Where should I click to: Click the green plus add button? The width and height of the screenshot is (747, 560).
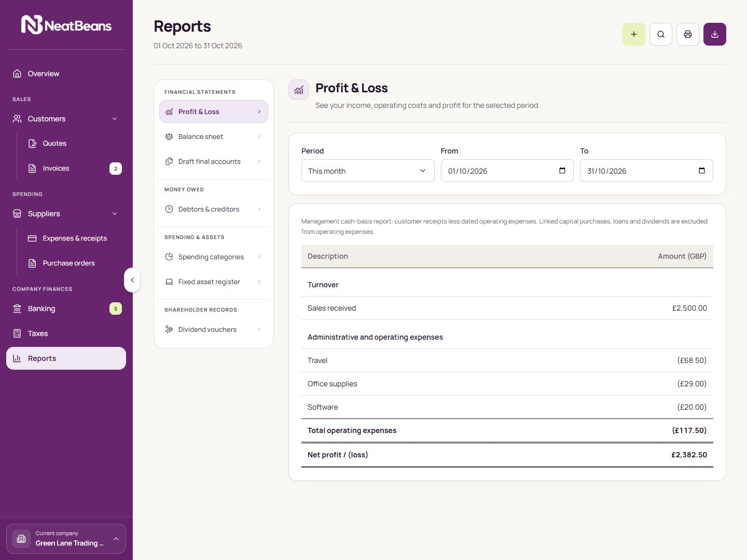pos(634,34)
